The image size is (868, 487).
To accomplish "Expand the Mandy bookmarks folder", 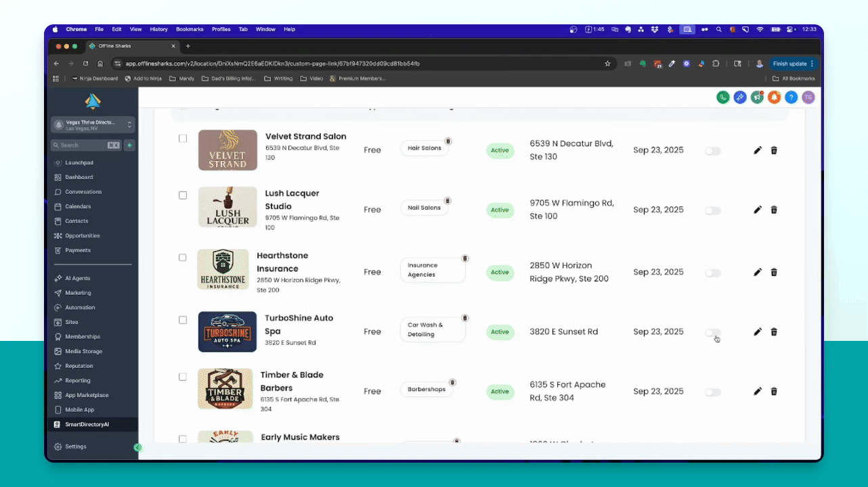I will tap(181, 78).
